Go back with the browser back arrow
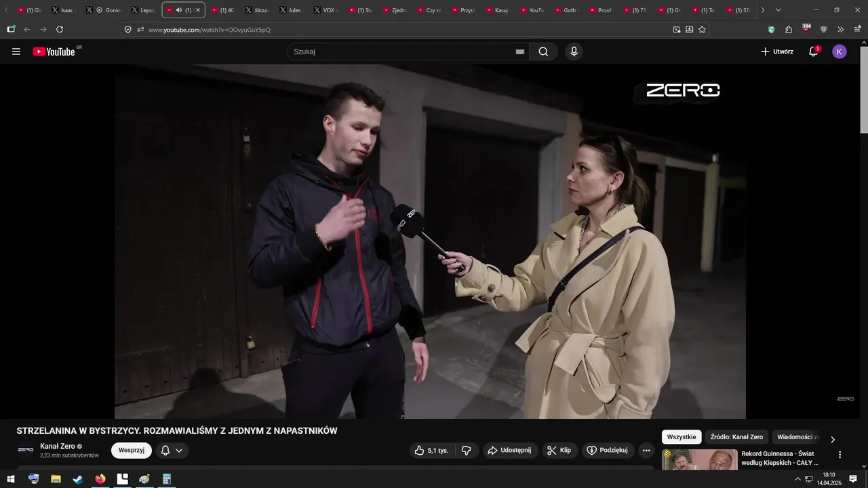 point(27,29)
